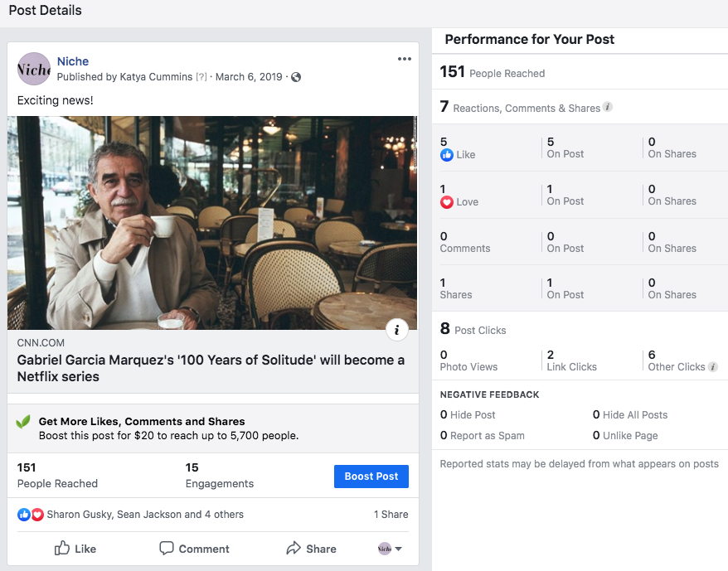Click info icon beside Reactions, Comments & Shares

tap(608, 107)
